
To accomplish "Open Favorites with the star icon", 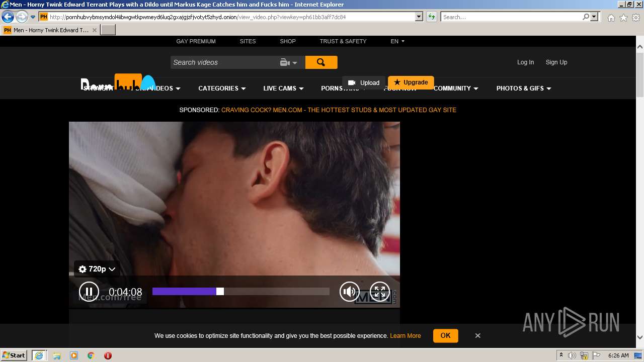I will click(623, 18).
